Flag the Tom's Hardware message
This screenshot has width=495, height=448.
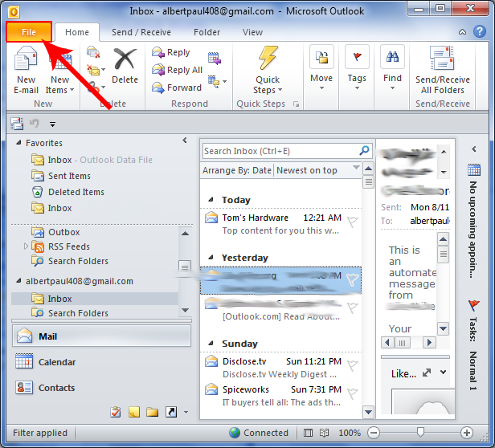(351, 222)
